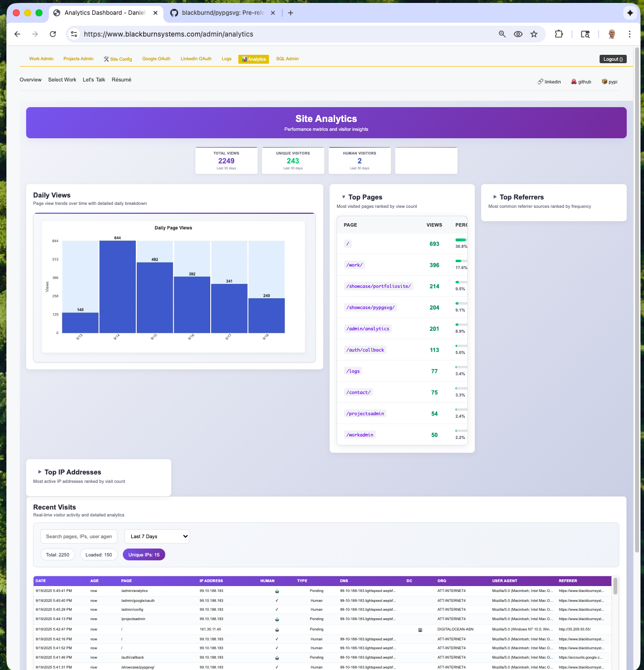Bookmark this page with the star icon
The width and height of the screenshot is (644, 670).
[534, 34]
